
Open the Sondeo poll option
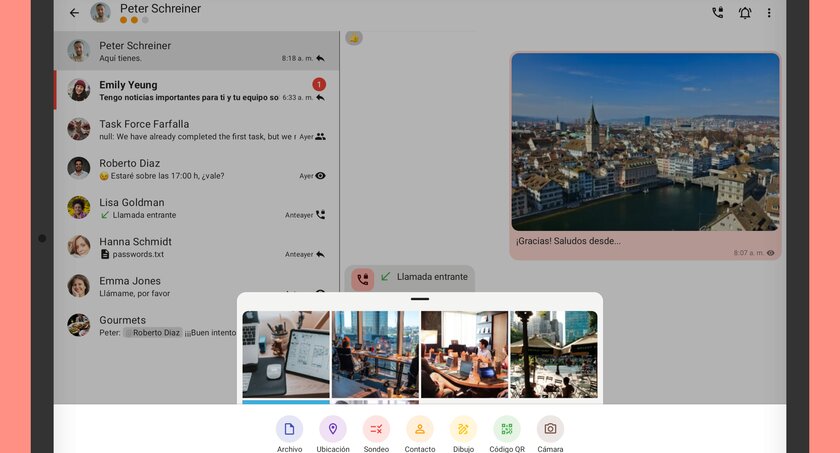[376, 429]
